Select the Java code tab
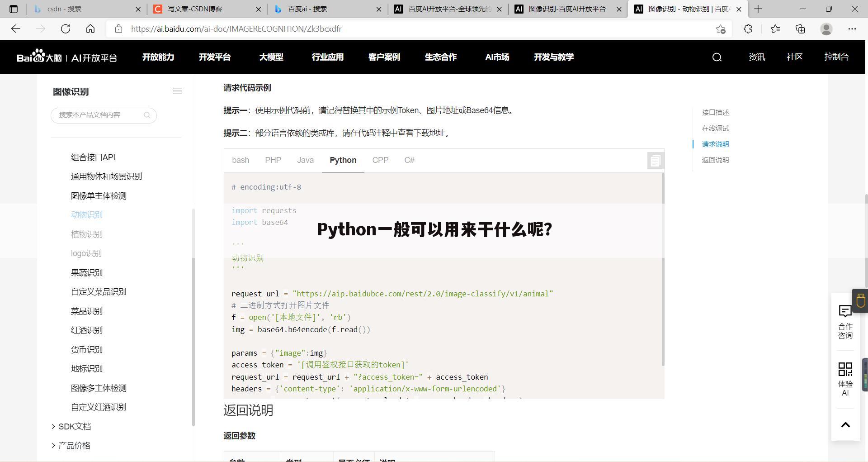This screenshot has height=462, width=868. click(306, 160)
